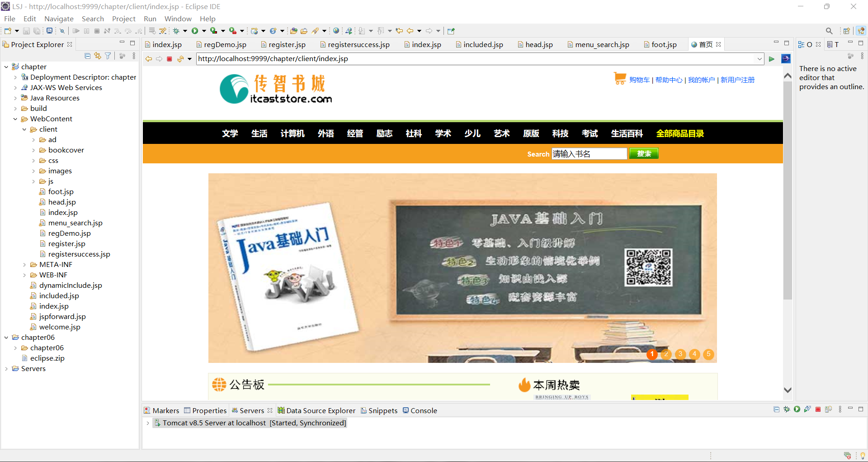Open the 新用户注册 registration link

(x=737, y=80)
